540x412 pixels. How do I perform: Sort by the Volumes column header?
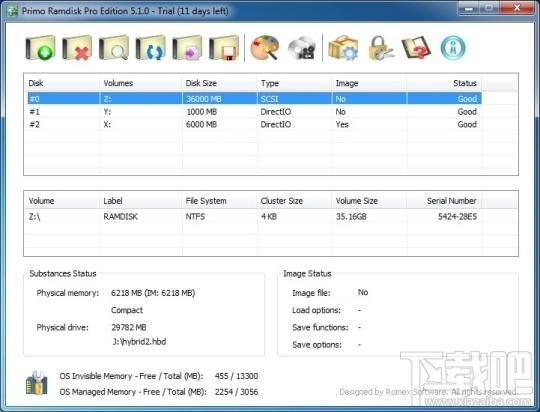pos(141,83)
